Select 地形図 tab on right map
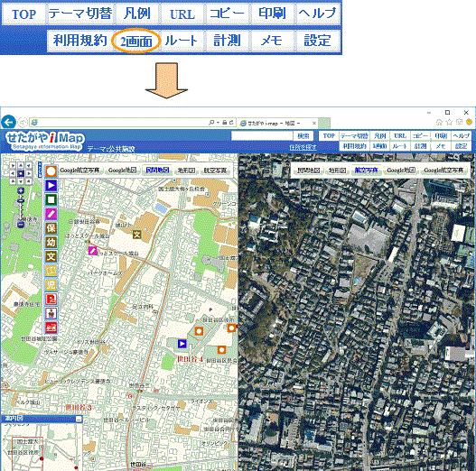This screenshot has height=471, width=476. click(337, 171)
